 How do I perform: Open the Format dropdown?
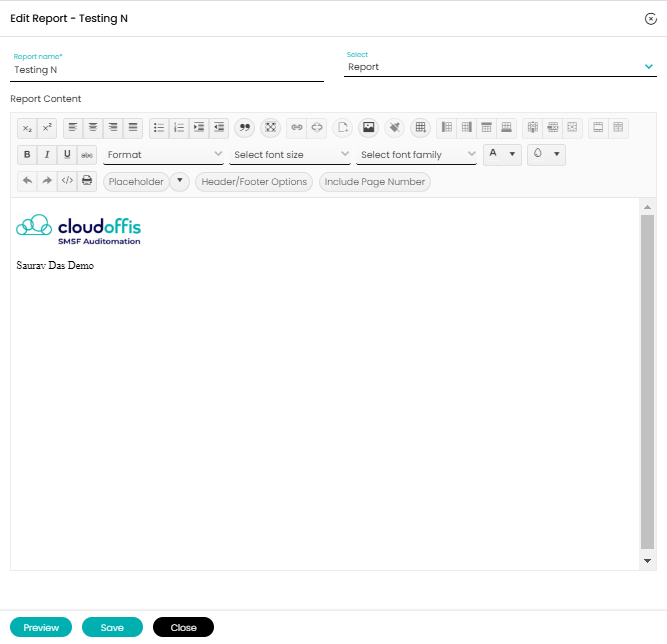click(164, 155)
